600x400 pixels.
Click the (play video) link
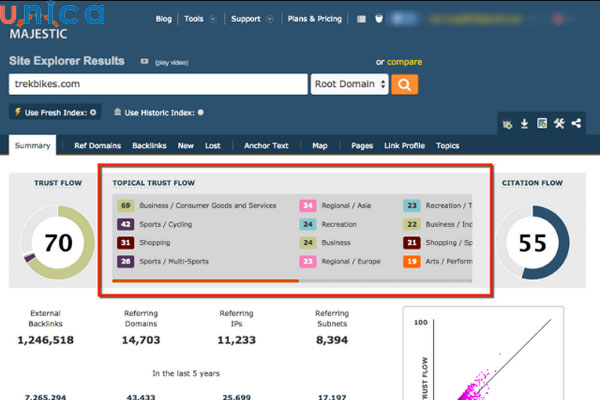[x=171, y=62]
